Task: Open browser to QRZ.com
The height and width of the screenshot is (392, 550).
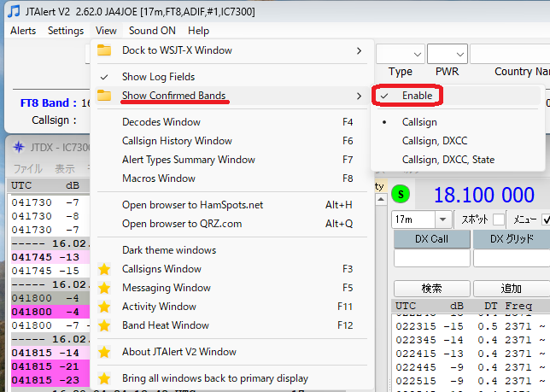Action: tap(231, 224)
